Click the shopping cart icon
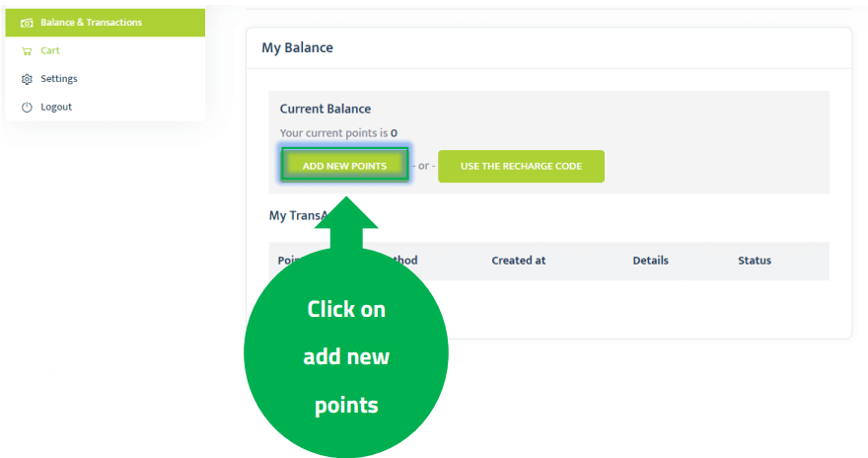The height and width of the screenshot is (458, 868). click(x=27, y=50)
